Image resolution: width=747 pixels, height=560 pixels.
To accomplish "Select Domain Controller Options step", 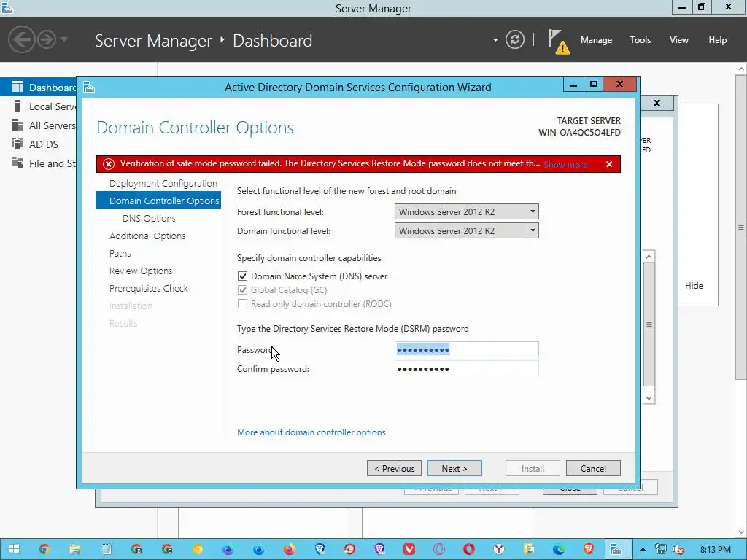I will point(158,201).
